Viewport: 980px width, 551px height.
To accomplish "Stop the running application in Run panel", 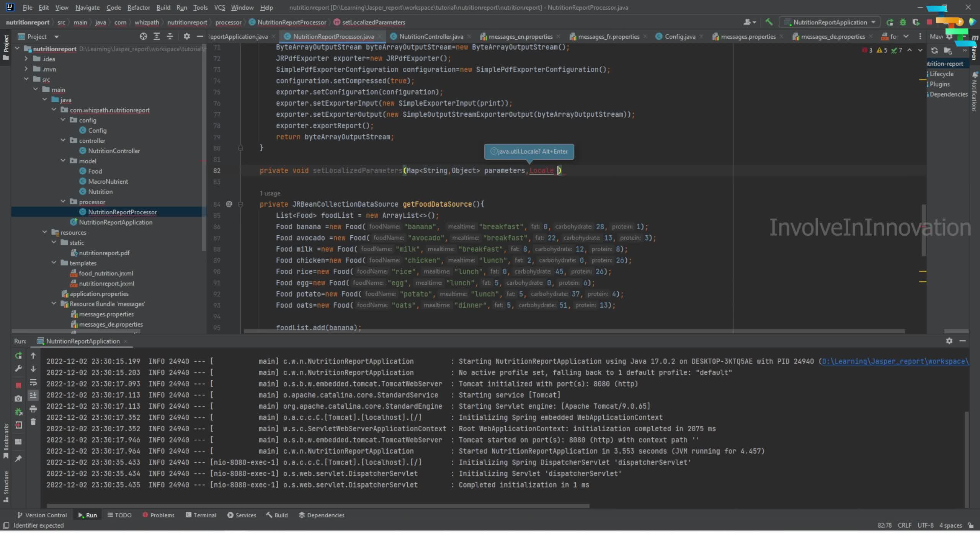I will point(18,385).
